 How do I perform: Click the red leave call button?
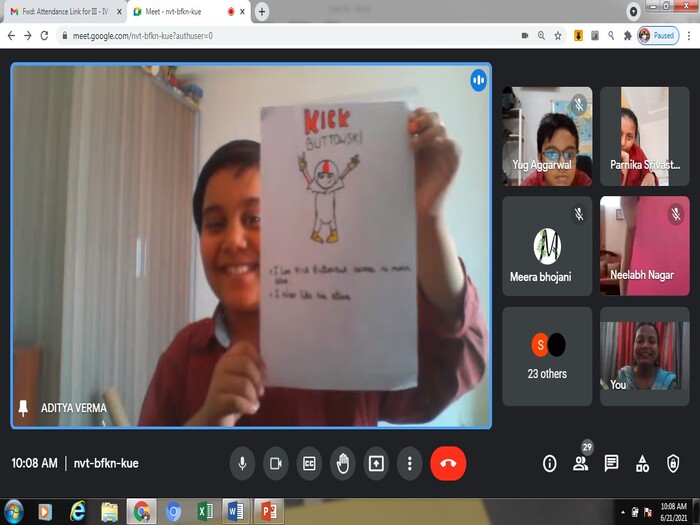coord(448,463)
